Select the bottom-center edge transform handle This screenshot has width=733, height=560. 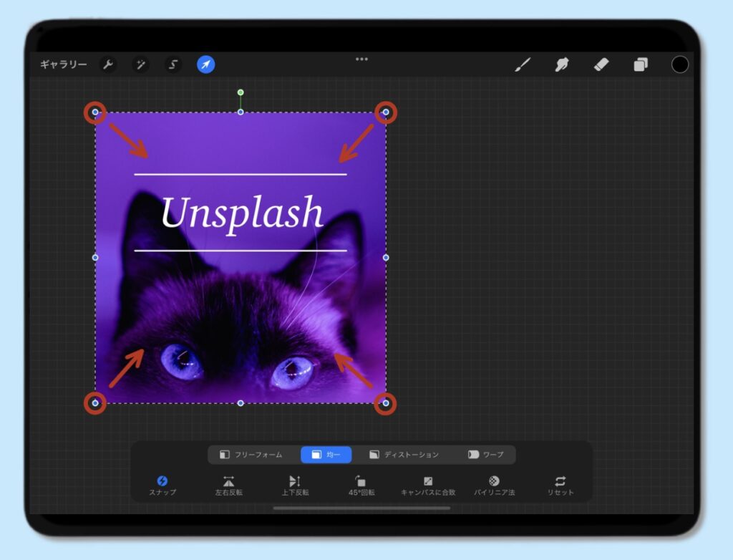tap(241, 402)
